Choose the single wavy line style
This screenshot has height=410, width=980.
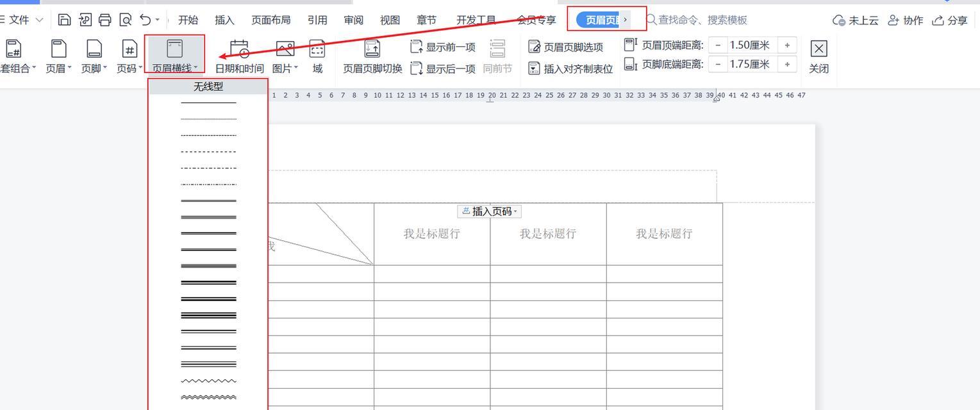tap(208, 381)
